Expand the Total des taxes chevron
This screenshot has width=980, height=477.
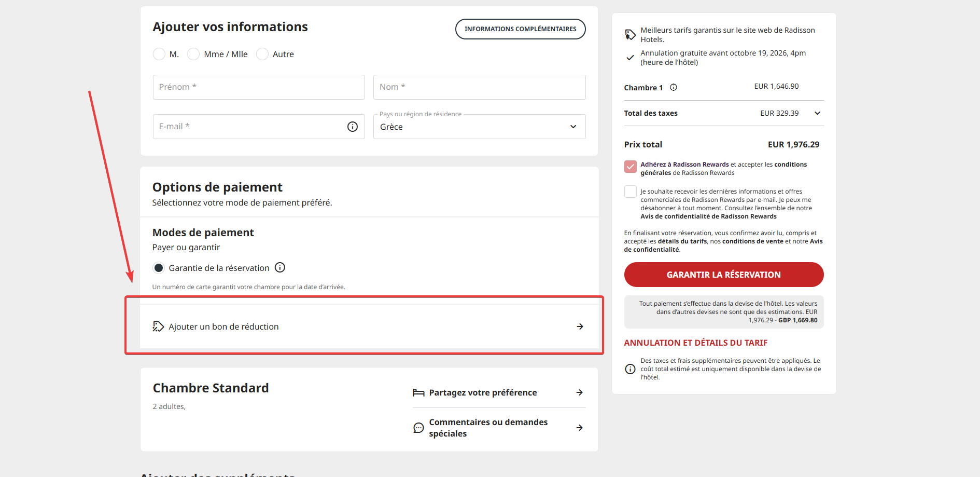click(818, 113)
